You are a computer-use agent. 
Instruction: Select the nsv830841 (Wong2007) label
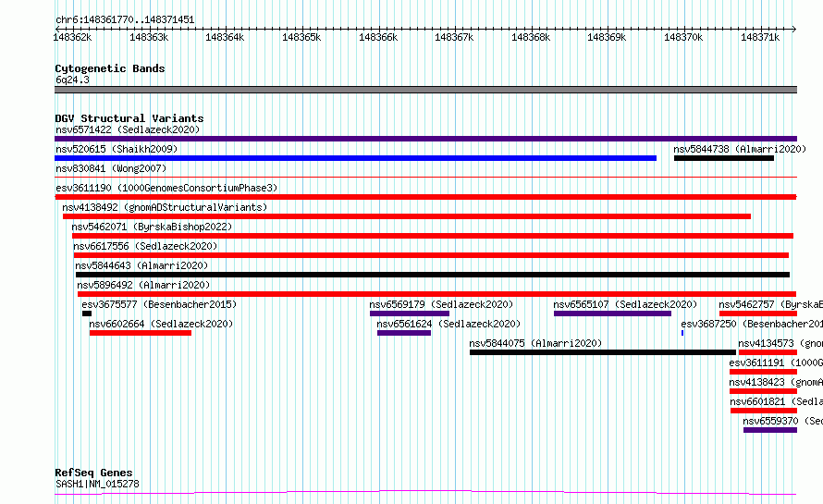[x=111, y=168]
